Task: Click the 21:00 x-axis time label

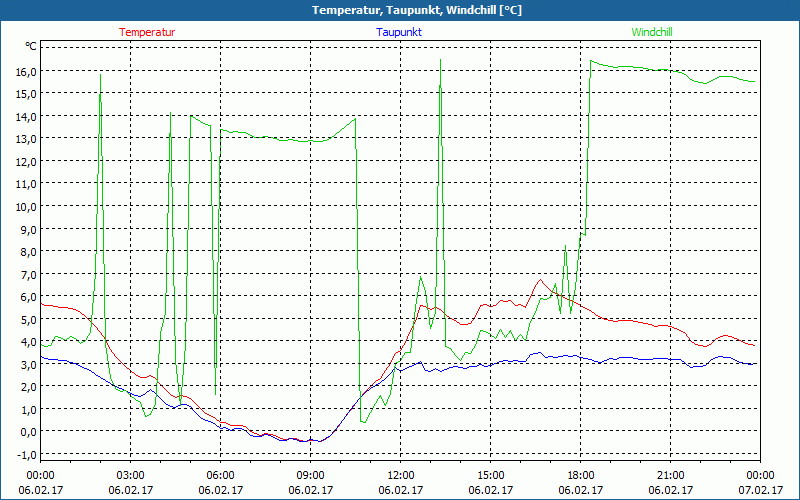Action: pyautogui.click(x=670, y=475)
